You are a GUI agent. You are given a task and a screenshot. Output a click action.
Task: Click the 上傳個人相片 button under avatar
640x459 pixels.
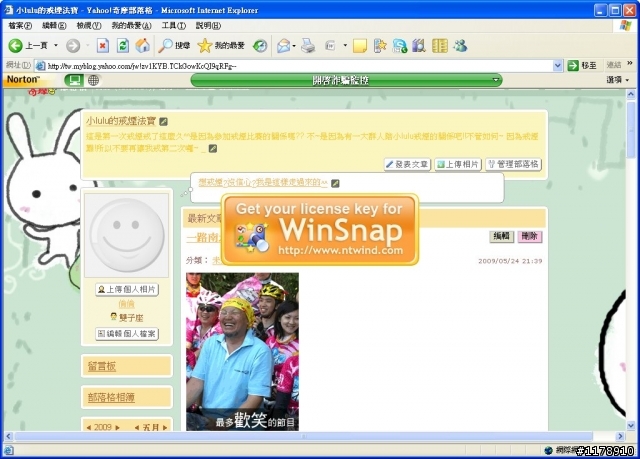127,289
